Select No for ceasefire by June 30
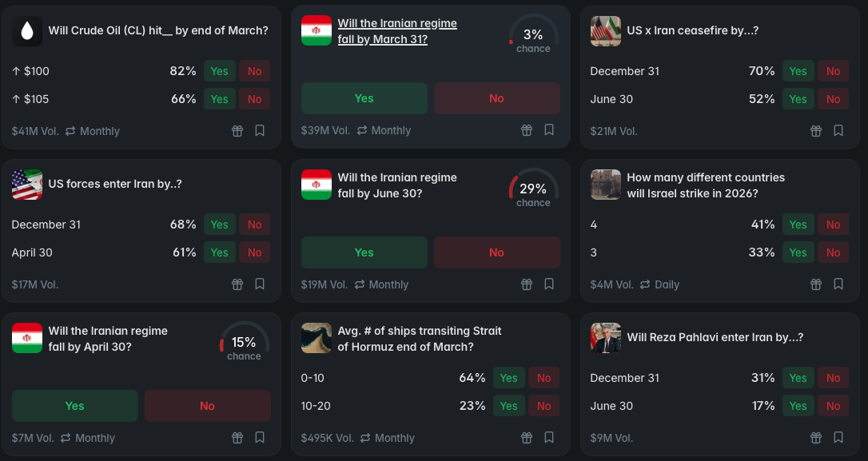 click(833, 99)
